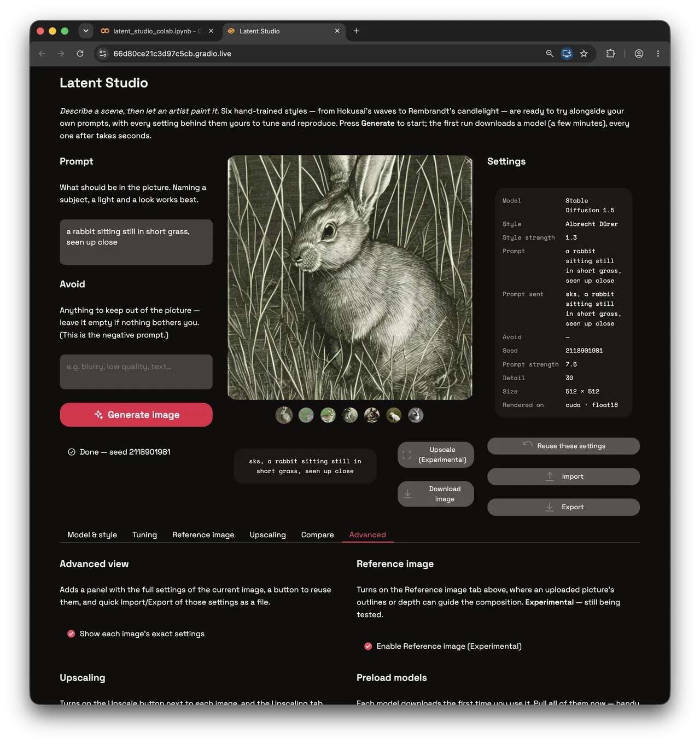Select the Advanced tab

(x=367, y=534)
